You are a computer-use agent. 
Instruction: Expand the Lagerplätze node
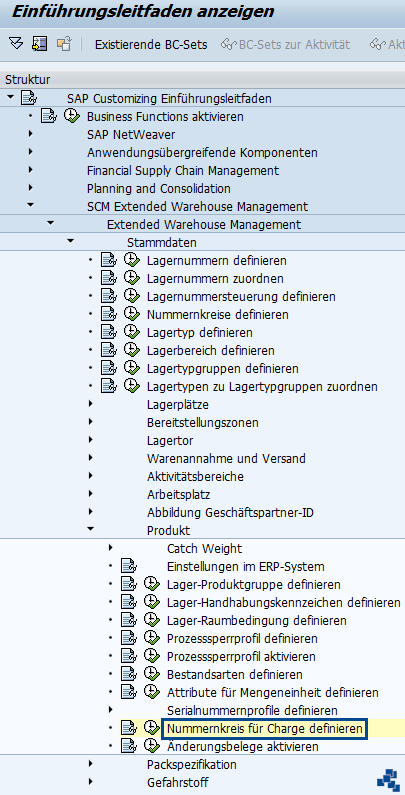pyautogui.click(x=90, y=404)
